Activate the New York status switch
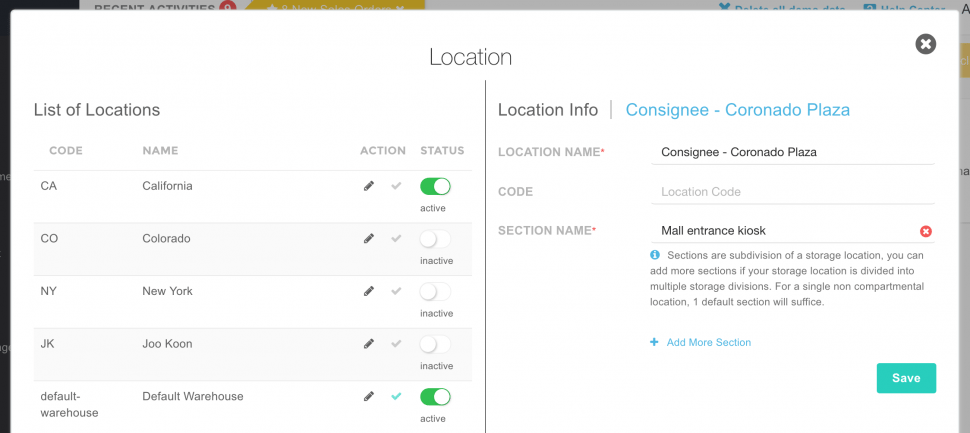Image resolution: width=970 pixels, height=433 pixels. 435,291
